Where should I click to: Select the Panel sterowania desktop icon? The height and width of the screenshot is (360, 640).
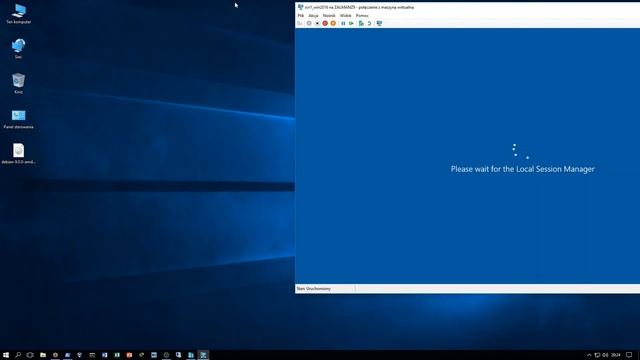coord(18,119)
